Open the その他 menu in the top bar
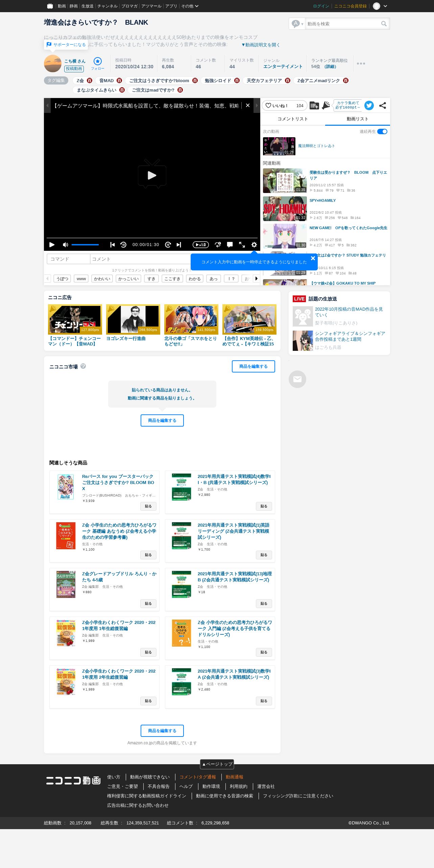Image resolution: width=434 pixels, height=868 pixels. (190, 6)
